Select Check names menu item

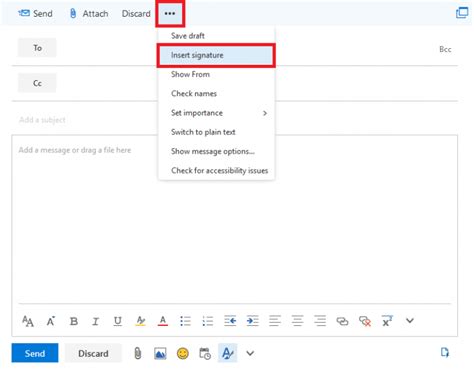(216, 94)
